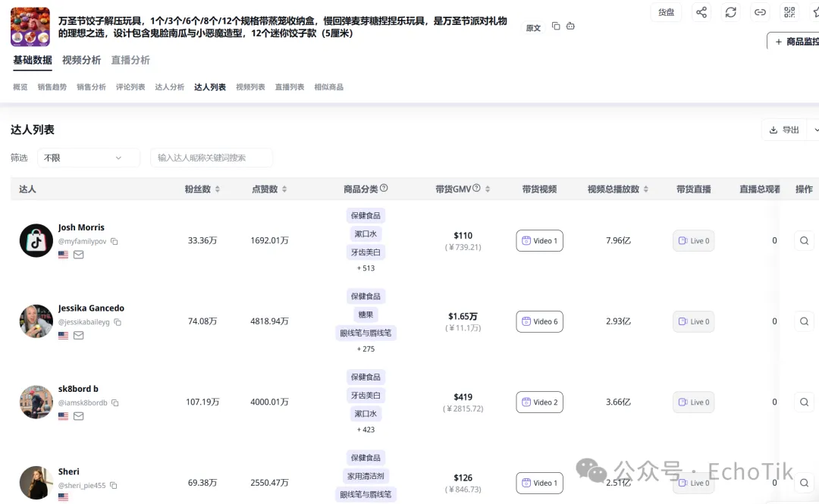The image size is (819, 504).
Task: Open Video 2 for sk8bord b
Action: click(x=540, y=402)
